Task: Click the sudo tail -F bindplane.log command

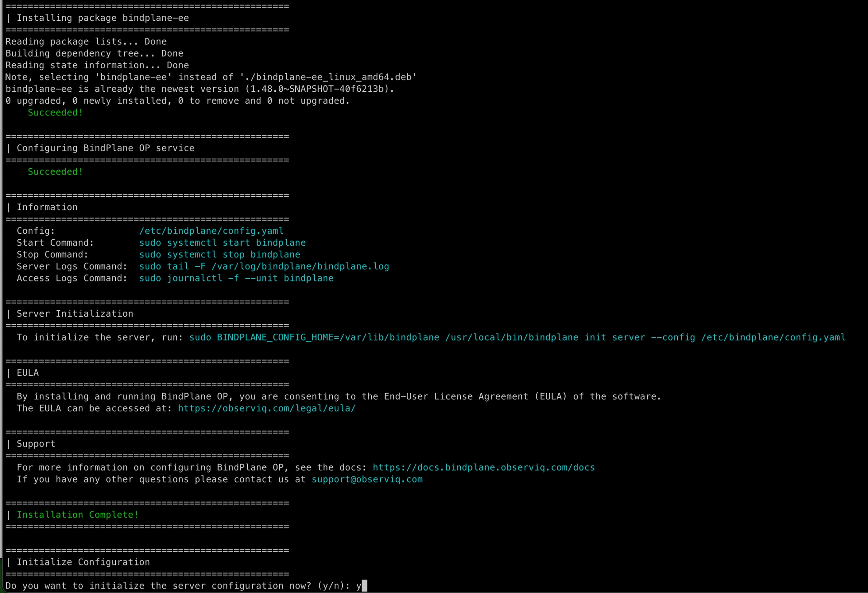Action: [264, 266]
